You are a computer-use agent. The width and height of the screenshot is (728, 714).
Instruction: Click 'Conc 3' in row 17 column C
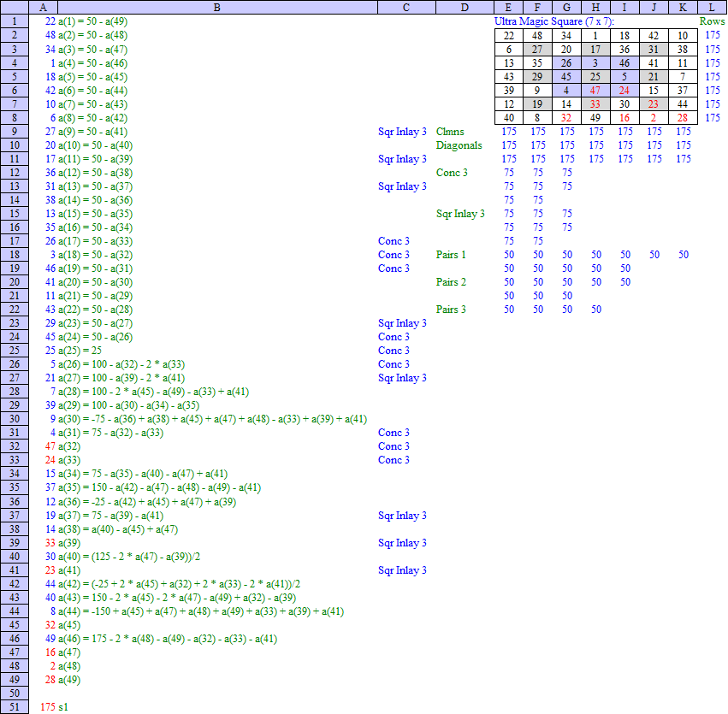[x=394, y=241]
